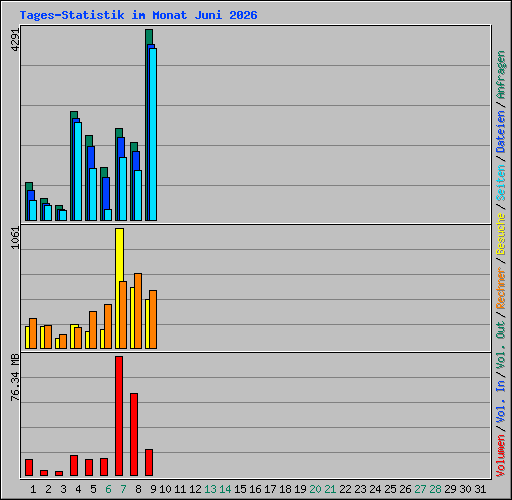The image size is (512, 500).
Task: Click the Besuche legend label
Action: [501, 234]
